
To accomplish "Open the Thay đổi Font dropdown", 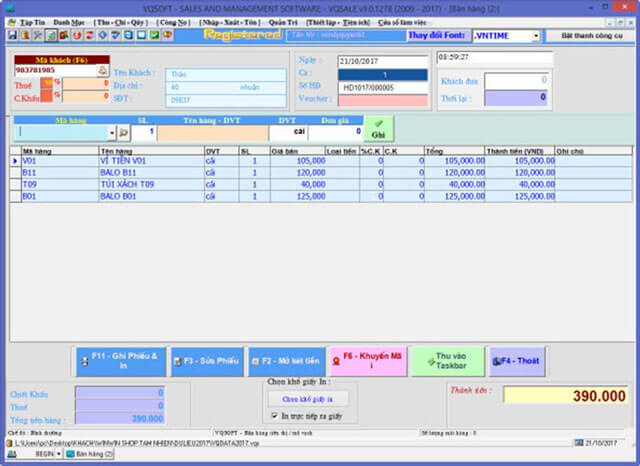I will coord(535,35).
